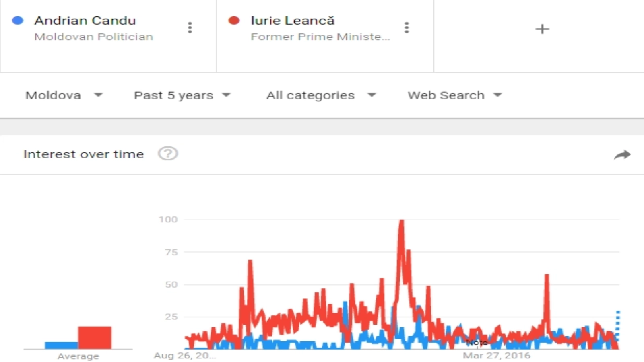Open help for Interest over time
Viewport: 644px width, 362px height.
[168, 154]
